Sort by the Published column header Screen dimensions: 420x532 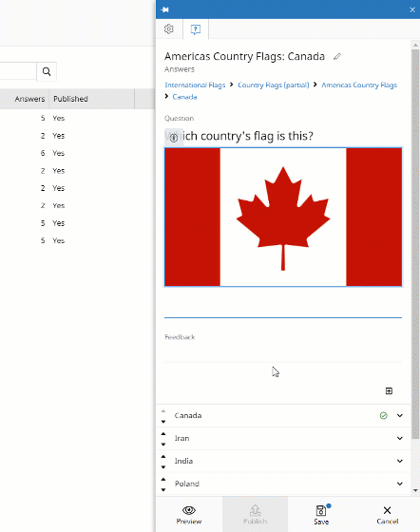point(70,99)
